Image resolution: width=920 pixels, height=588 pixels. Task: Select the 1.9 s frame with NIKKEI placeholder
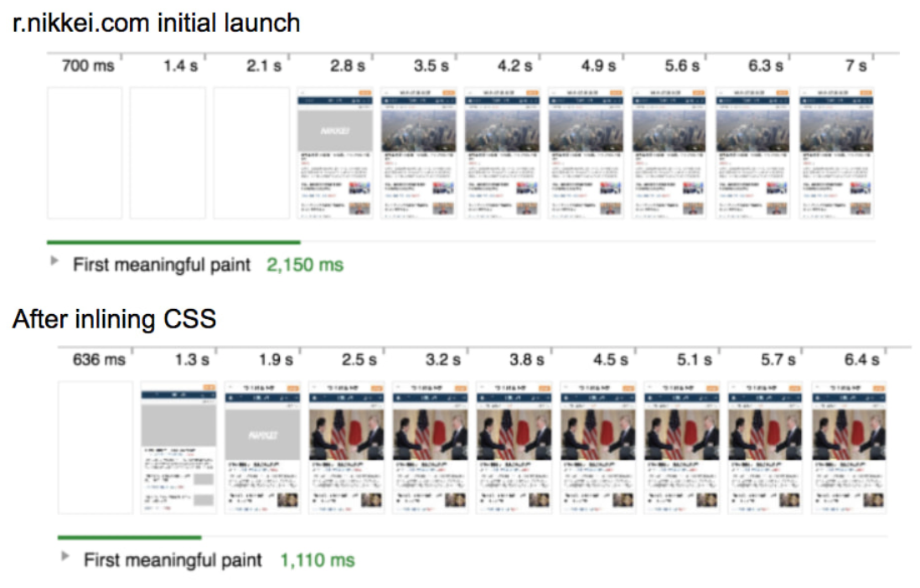[x=262, y=447]
